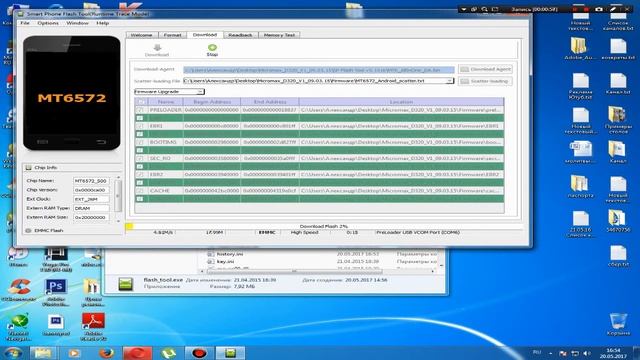Open the CCleaner desktop shortcut
The image size is (640, 360).
[18, 291]
